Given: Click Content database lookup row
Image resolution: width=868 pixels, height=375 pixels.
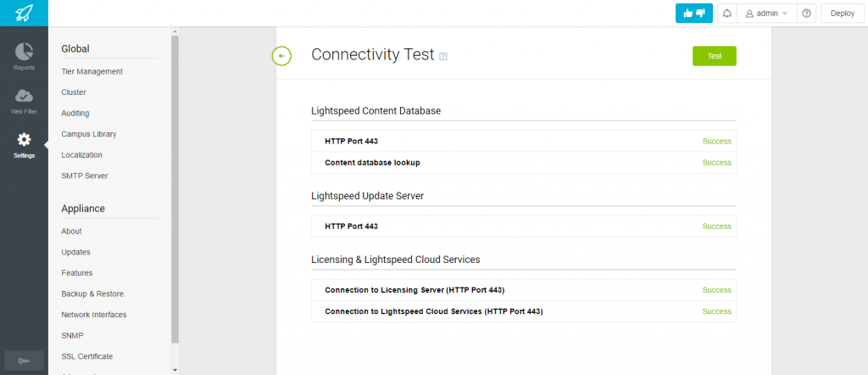Looking at the screenshot, I should pos(524,163).
